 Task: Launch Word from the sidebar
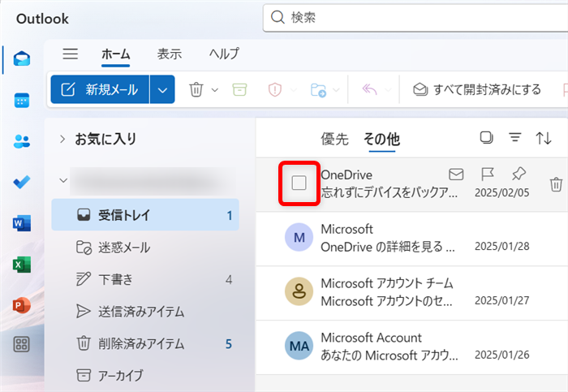click(x=22, y=223)
